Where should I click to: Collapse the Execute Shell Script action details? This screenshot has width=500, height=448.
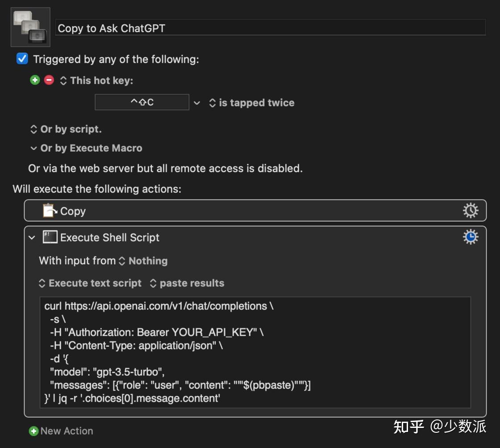click(31, 237)
